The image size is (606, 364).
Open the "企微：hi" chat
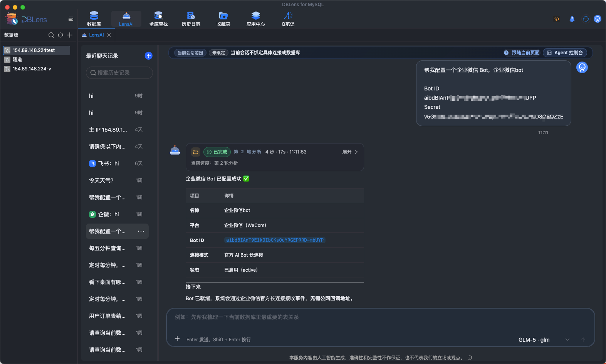click(117, 214)
